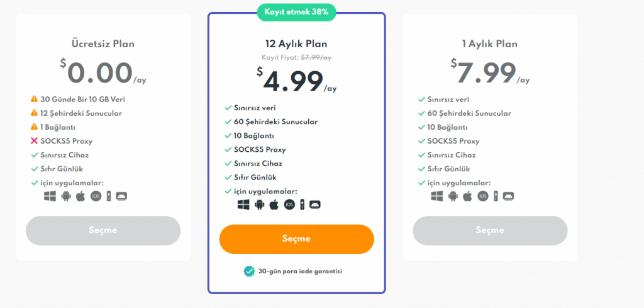Image resolution: width=644 pixels, height=308 pixels.
Task: Click iOS icon in Ücretsiz Plan card
Action: click(x=96, y=196)
